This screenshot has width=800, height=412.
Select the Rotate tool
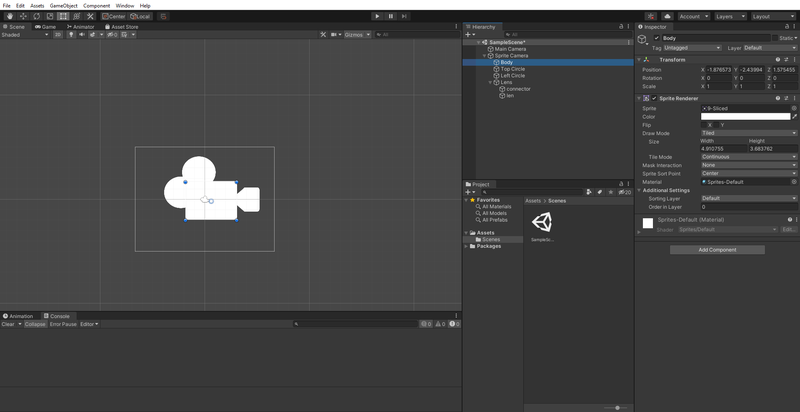[x=37, y=16]
